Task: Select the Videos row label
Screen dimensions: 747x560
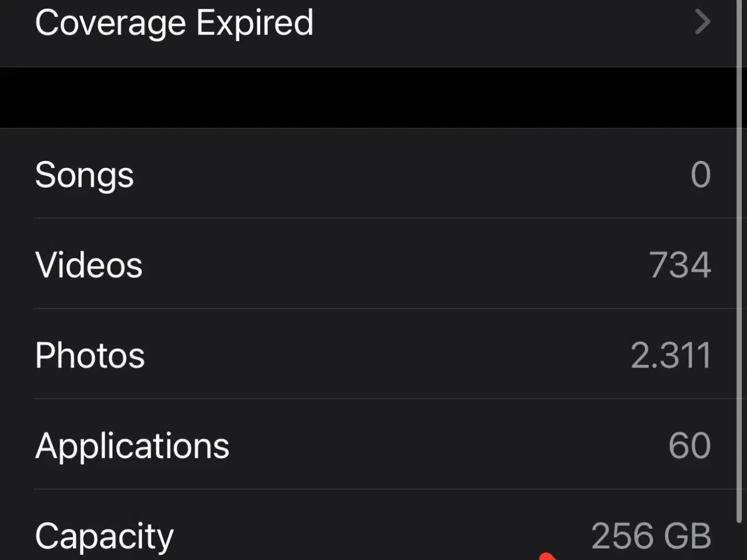Action: click(89, 265)
